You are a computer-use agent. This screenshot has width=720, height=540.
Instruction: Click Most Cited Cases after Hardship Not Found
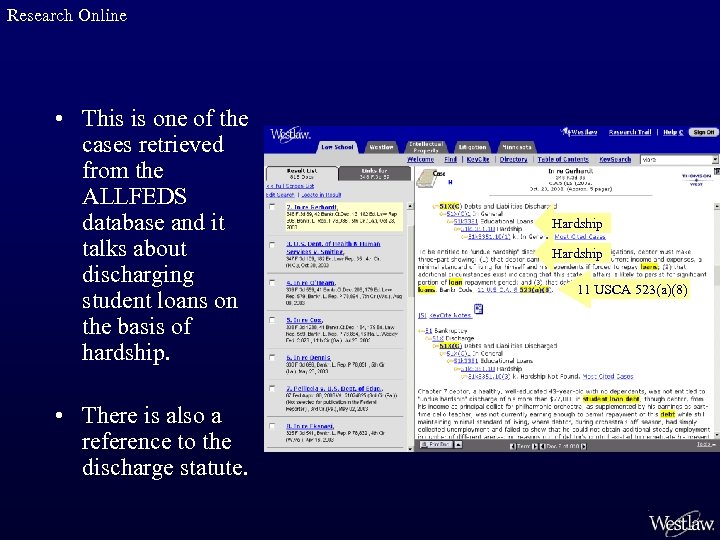[608, 377]
